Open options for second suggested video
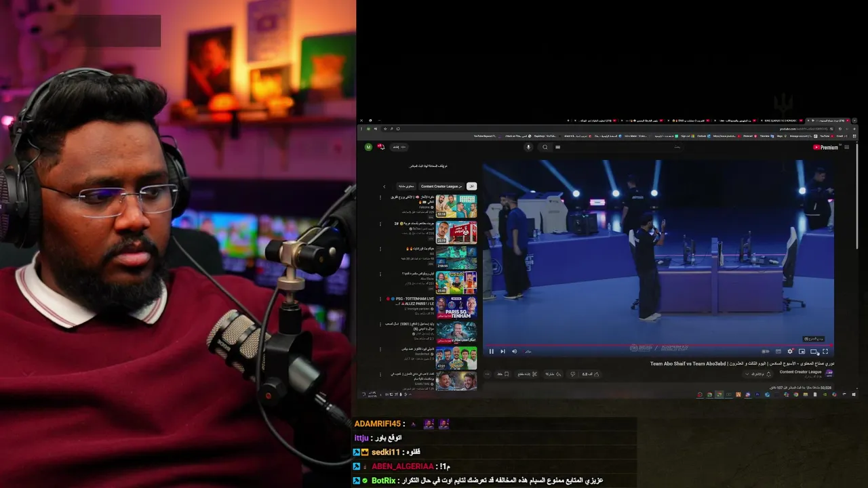868x488 pixels. (x=380, y=224)
